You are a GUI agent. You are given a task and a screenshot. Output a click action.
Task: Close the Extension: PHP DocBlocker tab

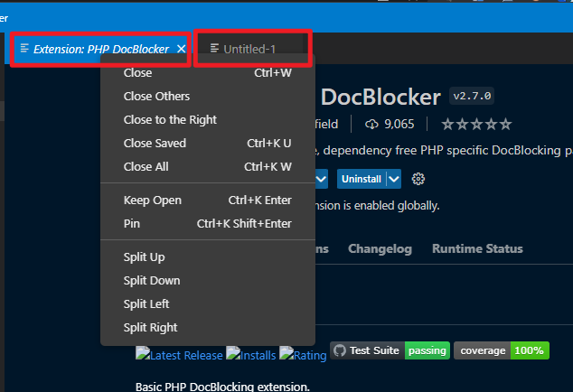click(182, 49)
